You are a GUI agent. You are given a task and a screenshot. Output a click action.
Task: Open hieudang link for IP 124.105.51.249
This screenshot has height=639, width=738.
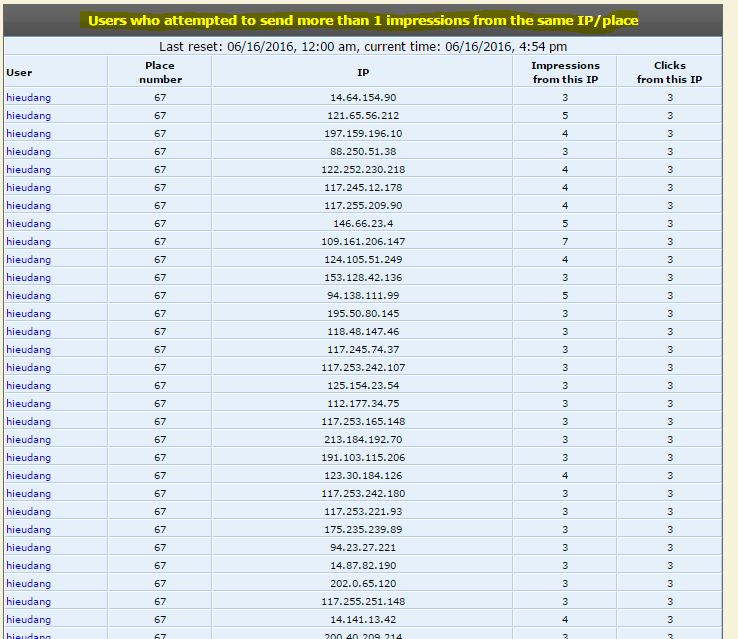[28, 259]
